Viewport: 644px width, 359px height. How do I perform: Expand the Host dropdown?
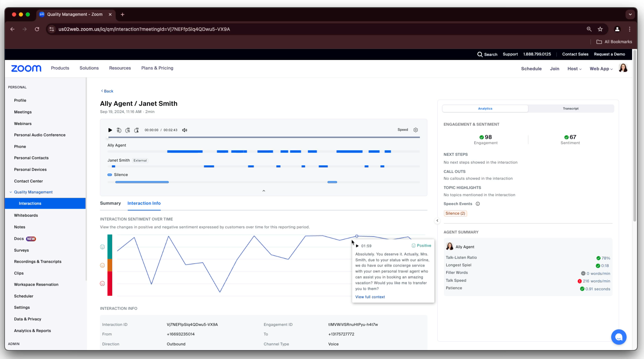[574, 69]
